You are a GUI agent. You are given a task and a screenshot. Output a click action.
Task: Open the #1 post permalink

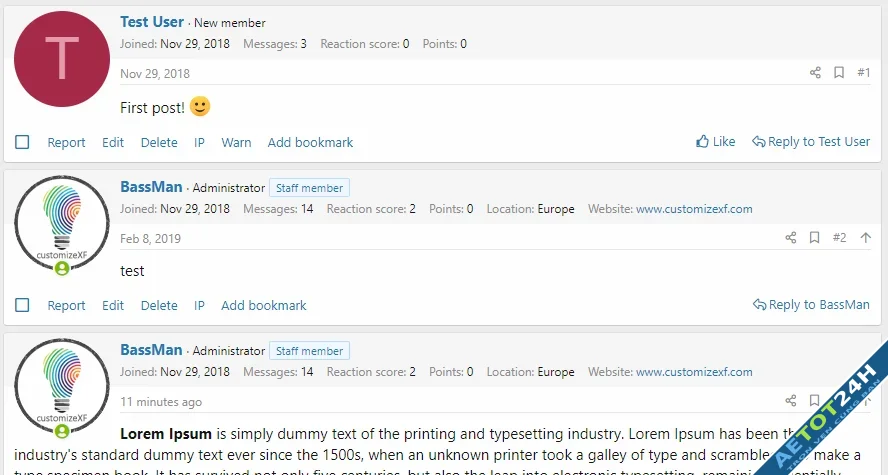point(864,73)
